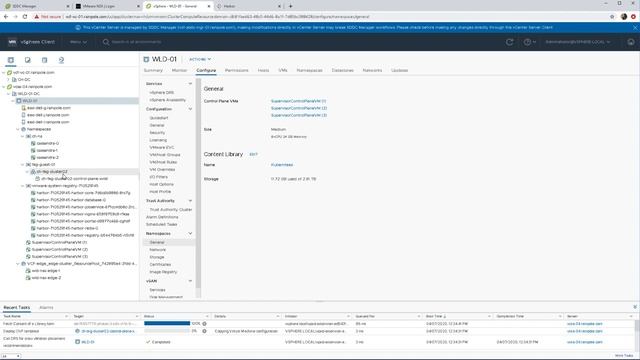Switch to the Hosts tab

(263, 70)
